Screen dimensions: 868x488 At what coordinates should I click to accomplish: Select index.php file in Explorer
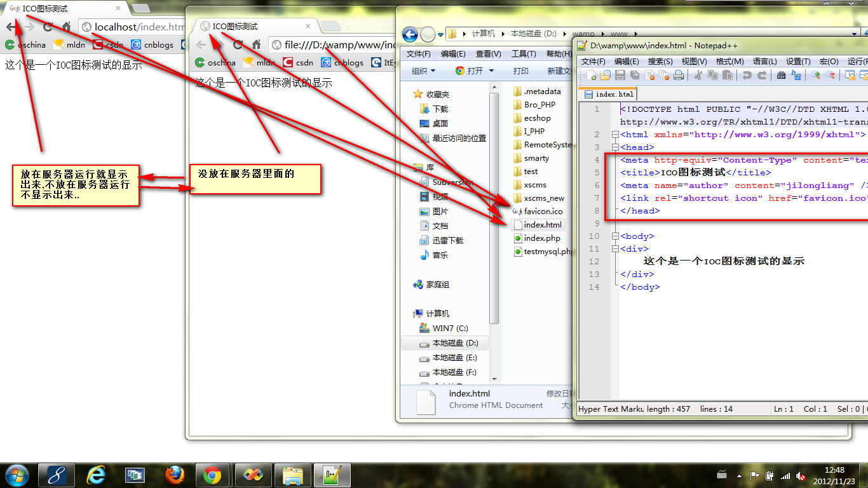pos(537,238)
